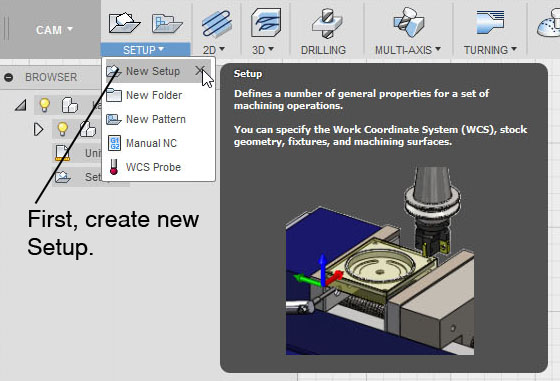Open the SETUP dropdown menu

[145, 50]
